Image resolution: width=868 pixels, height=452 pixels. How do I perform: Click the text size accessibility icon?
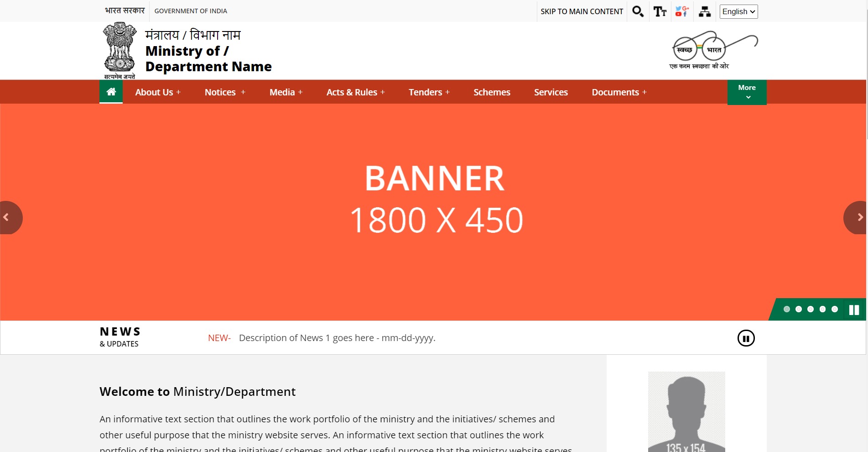pyautogui.click(x=660, y=11)
